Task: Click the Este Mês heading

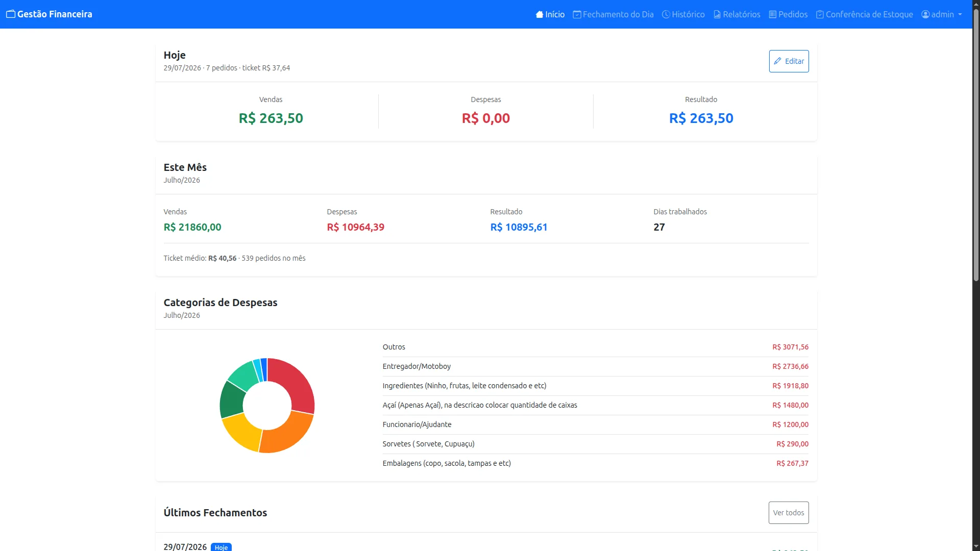Action: pos(185,167)
